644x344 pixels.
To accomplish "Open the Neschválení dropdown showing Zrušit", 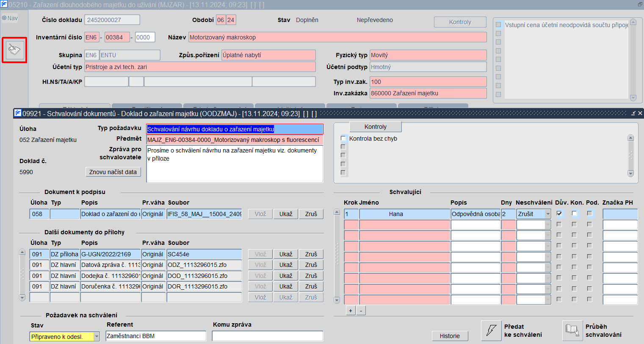I will (547, 214).
